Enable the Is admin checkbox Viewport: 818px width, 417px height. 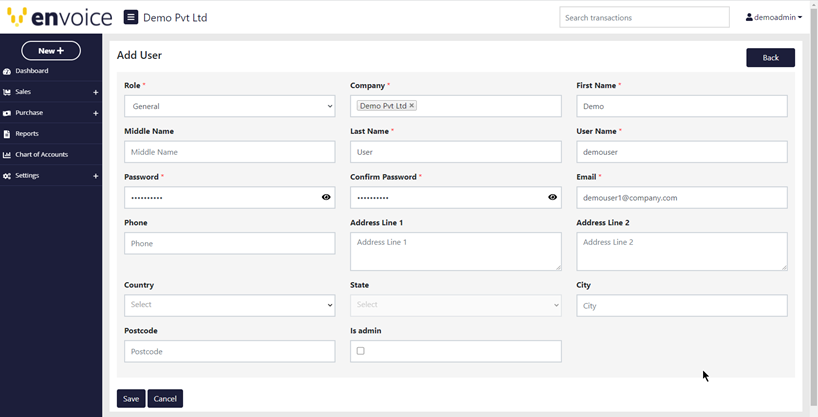pos(361,351)
